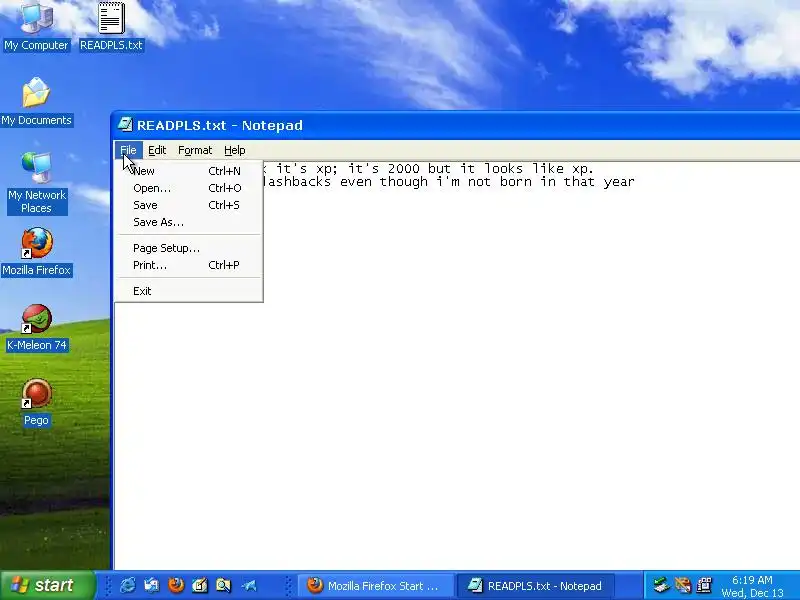Click the blue bird Quick Launch icon
This screenshot has width=800, height=600.
point(248,585)
